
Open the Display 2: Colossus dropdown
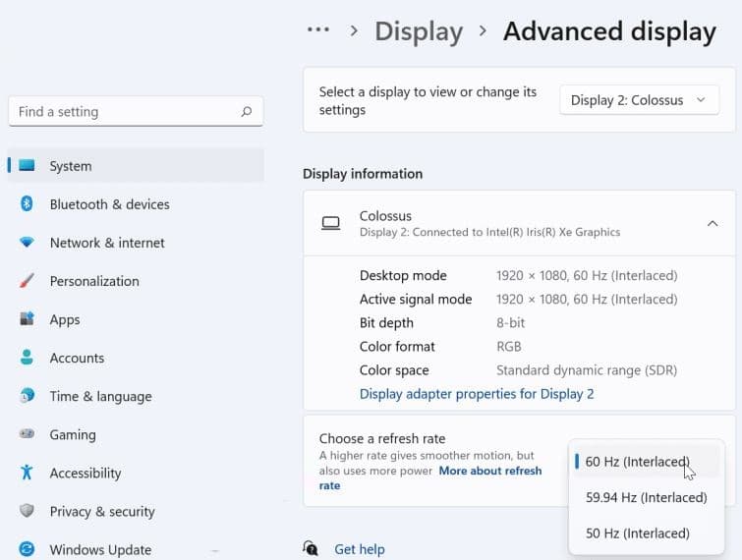click(x=638, y=100)
